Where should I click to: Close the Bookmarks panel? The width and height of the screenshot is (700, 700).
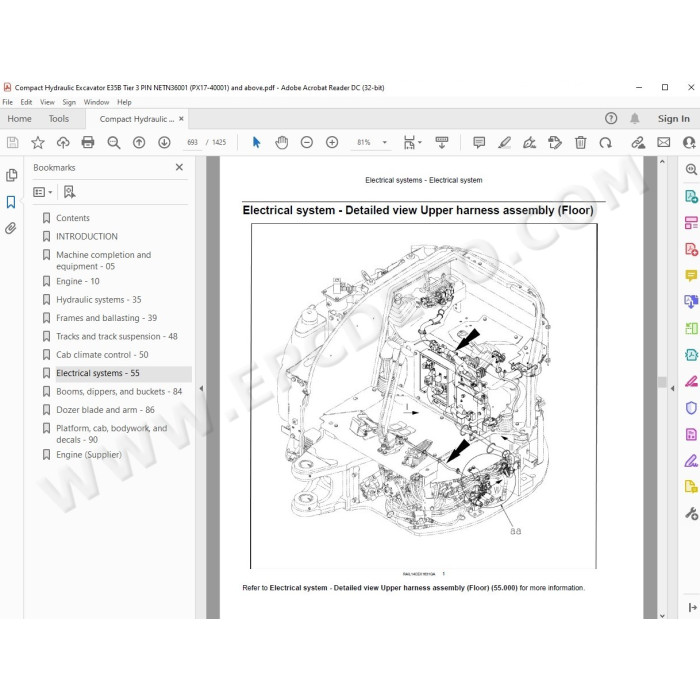tap(179, 167)
